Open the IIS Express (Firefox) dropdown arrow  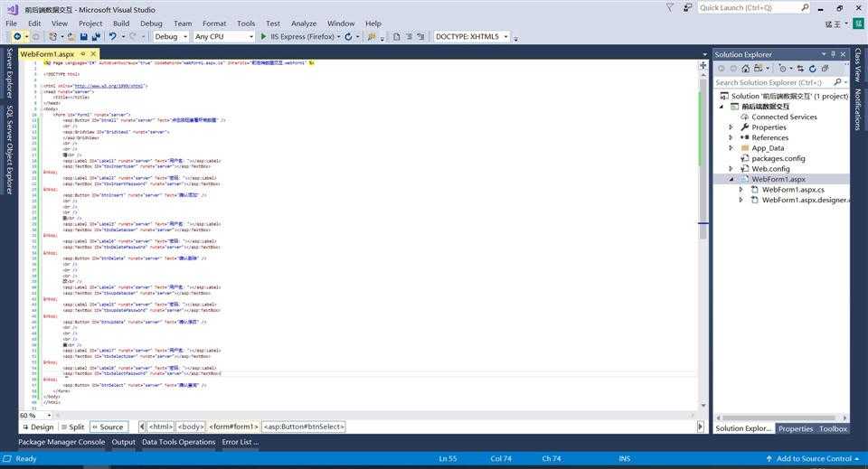(x=338, y=36)
